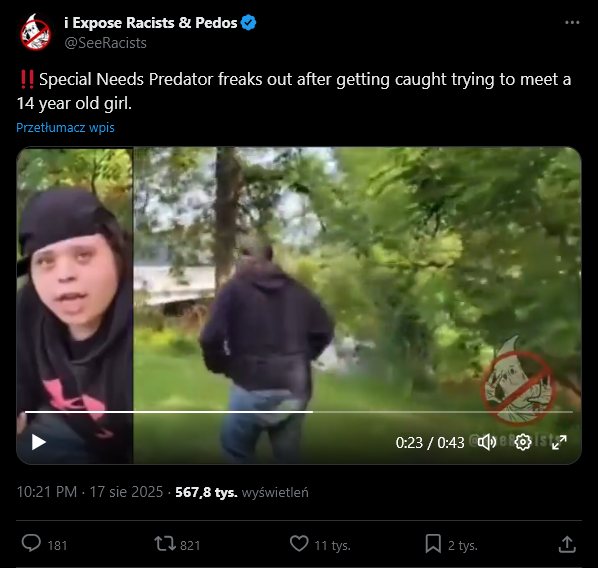
Task: Click Przetłumacz wpis to translate post
Action: 65,127
